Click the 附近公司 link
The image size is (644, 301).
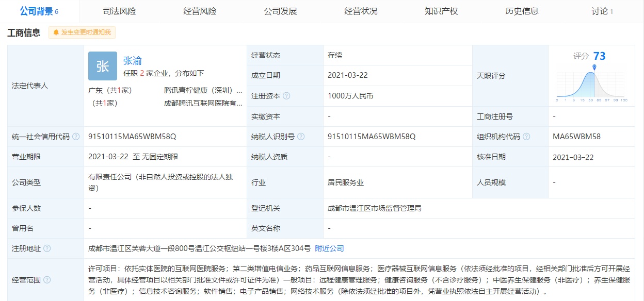coord(329,248)
